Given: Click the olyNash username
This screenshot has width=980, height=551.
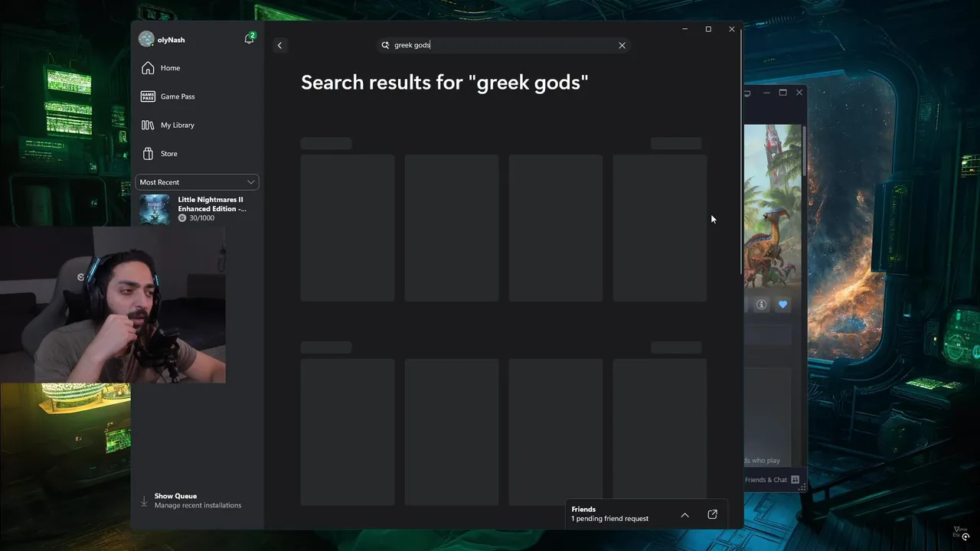Looking at the screenshot, I should (x=171, y=40).
